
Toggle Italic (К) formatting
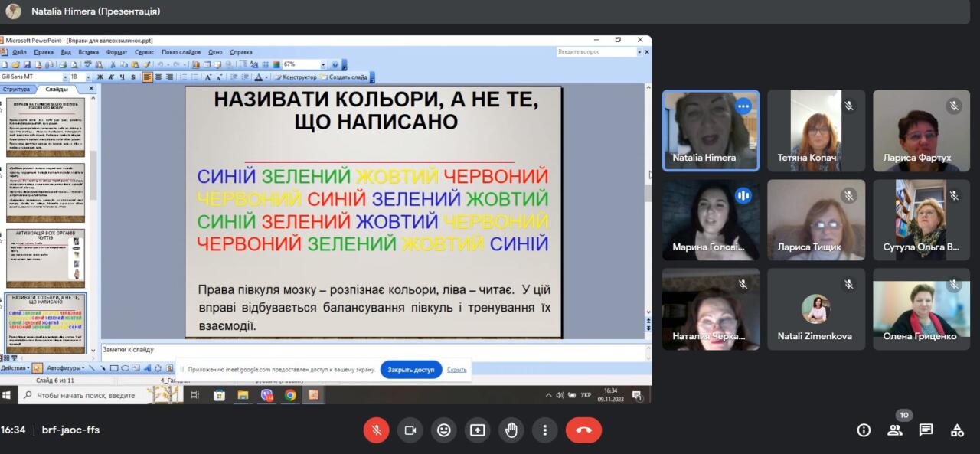tap(111, 77)
